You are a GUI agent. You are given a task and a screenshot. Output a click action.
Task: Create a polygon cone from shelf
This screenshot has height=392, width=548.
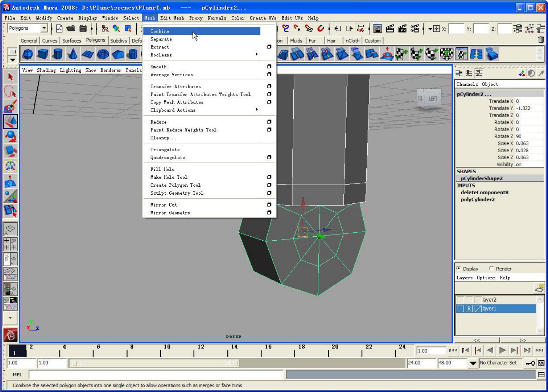(72, 54)
